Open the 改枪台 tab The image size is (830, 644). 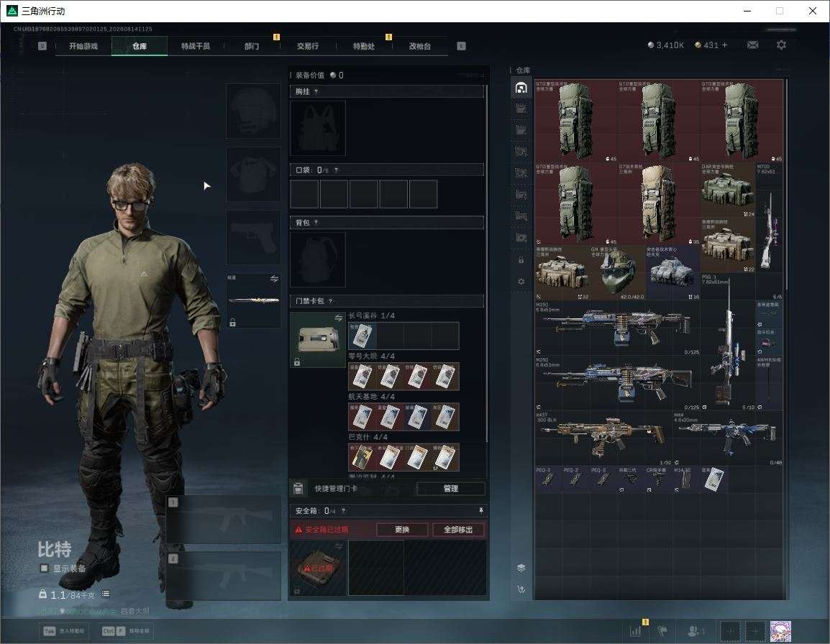(420, 46)
